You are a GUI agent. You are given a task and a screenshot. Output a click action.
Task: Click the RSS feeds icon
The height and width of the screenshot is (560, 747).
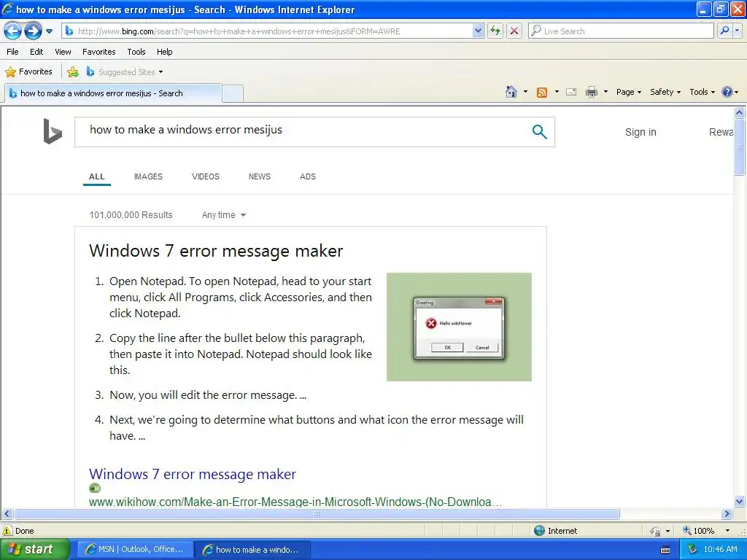[542, 93]
